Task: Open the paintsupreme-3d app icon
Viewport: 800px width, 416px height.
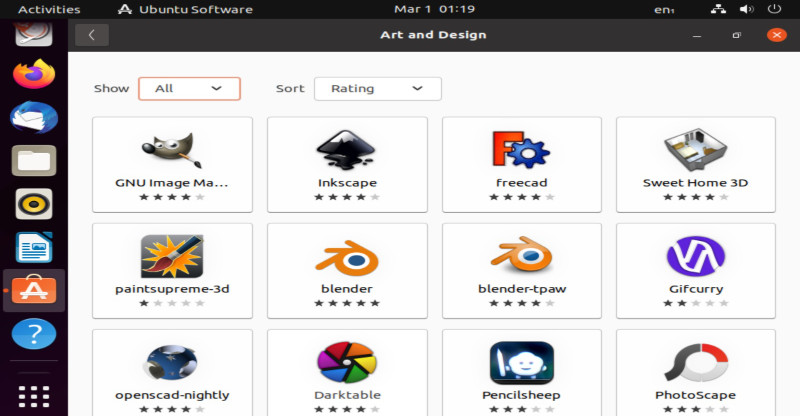Action: [172, 256]
